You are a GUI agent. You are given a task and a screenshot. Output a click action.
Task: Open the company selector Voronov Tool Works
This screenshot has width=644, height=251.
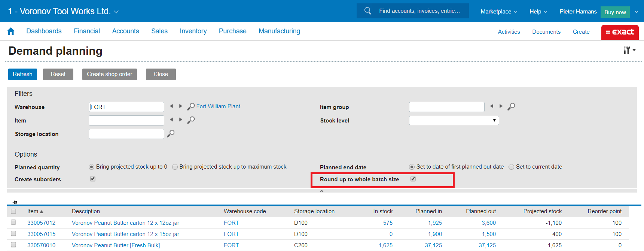(x=63, y=11)
